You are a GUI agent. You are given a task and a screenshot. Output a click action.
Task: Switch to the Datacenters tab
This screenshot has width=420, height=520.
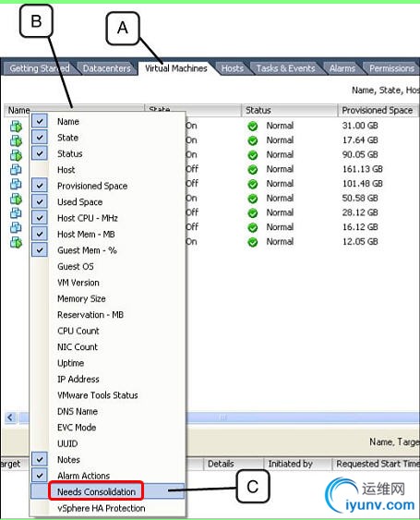coord(107,68)
